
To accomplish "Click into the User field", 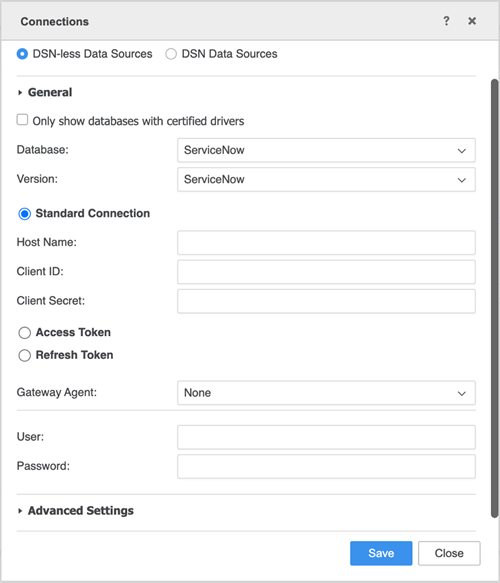I will click(326, 437).
